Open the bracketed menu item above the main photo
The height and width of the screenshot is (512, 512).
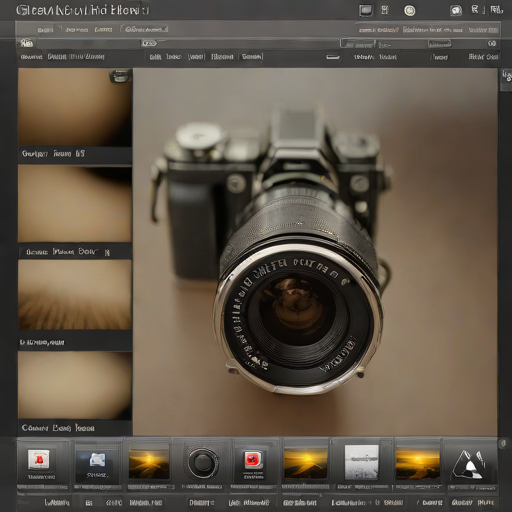[196, 57]
